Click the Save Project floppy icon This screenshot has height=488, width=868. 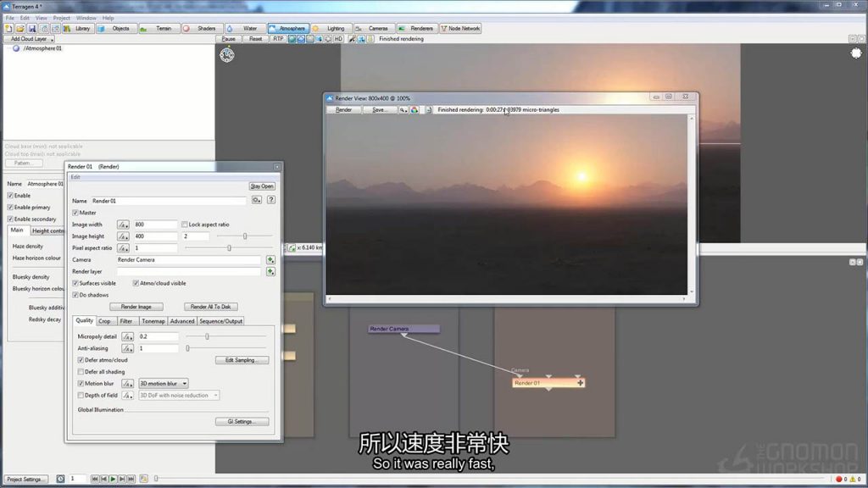click(x=31, y=28)
